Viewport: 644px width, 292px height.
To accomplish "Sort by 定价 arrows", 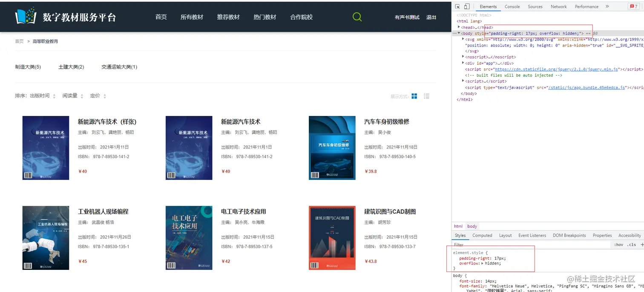I will tap(105, 96).
